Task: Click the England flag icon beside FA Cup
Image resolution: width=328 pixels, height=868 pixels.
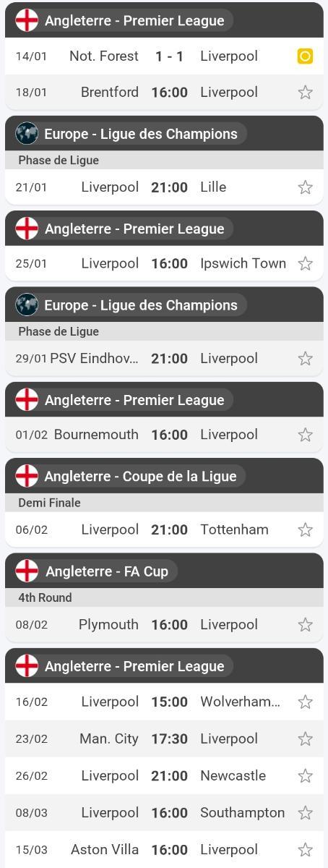Action: click(27, 571)
